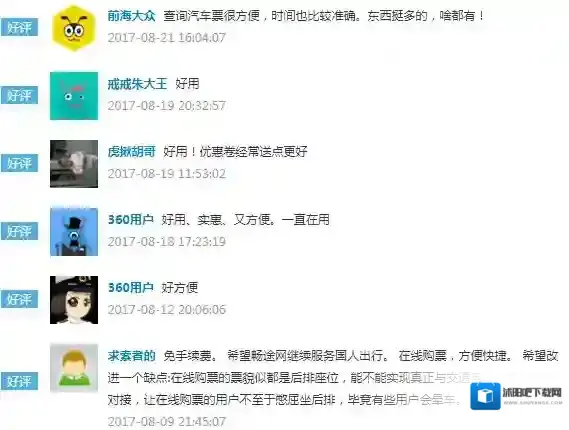Select the 好评 tag beside 前海大众

(x=19, y=28)
